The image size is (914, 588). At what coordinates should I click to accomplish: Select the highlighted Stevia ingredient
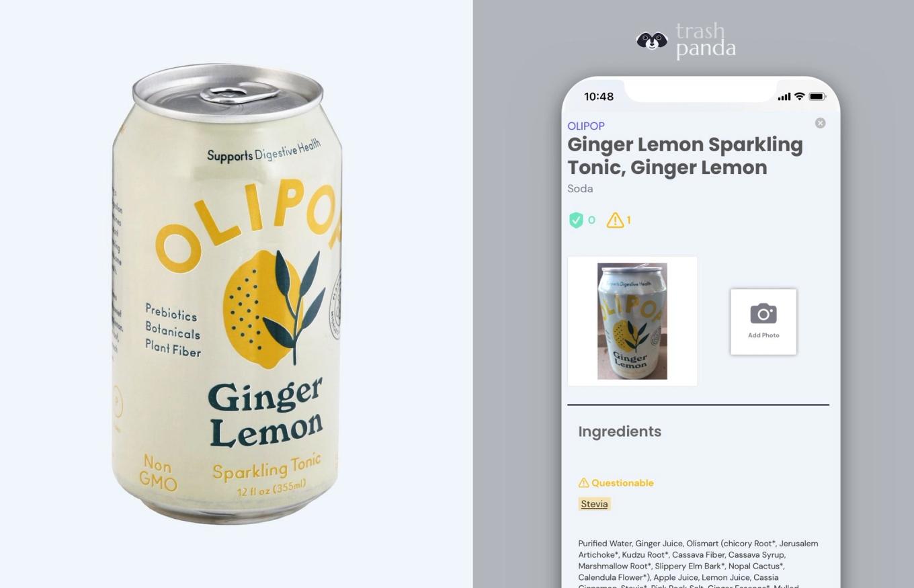click(594, 504)
